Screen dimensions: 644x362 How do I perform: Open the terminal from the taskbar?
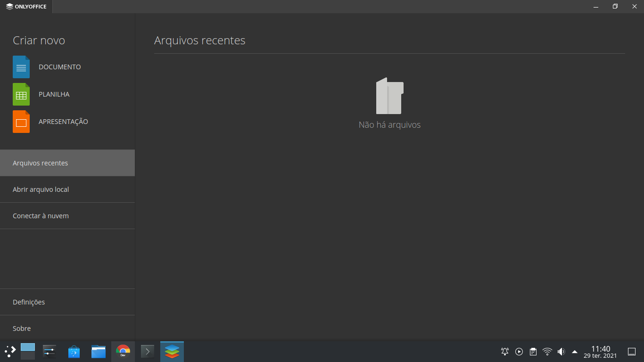148,351
